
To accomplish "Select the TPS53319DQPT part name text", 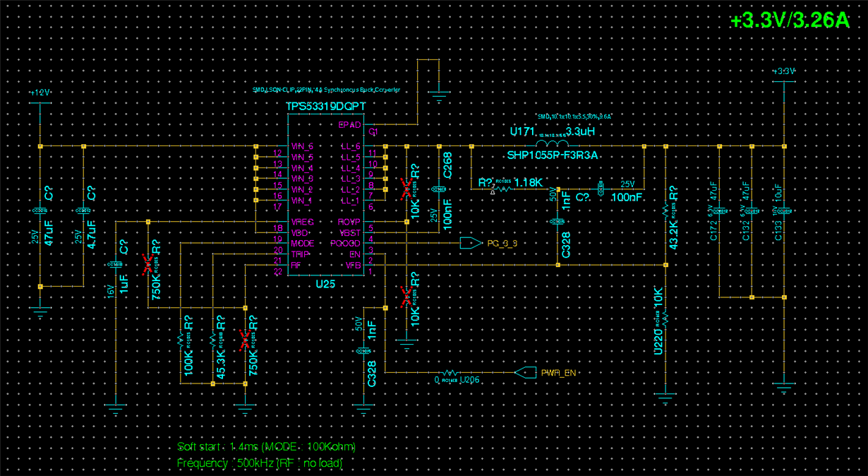I will tap(326, 105).
